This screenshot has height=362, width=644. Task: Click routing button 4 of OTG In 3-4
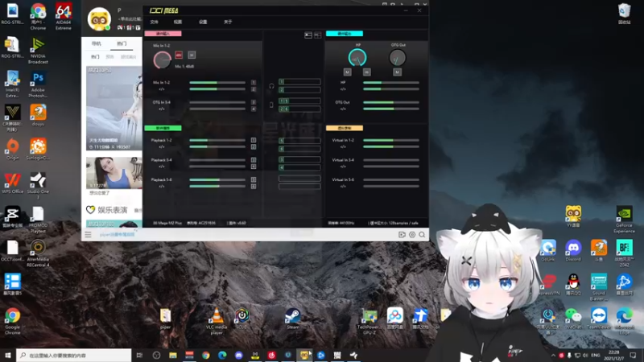tap(254, 109)
